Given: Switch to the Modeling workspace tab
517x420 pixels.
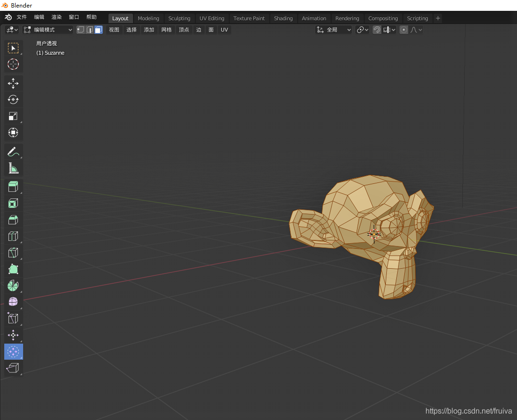Looking at the screenshot, I should (149, 18).
